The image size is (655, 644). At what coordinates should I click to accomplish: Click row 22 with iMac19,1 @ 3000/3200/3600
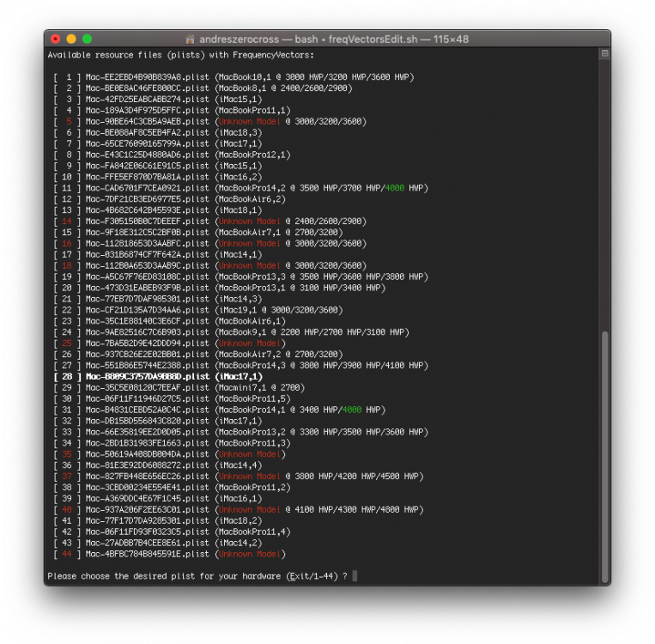(x=198, y=310)
